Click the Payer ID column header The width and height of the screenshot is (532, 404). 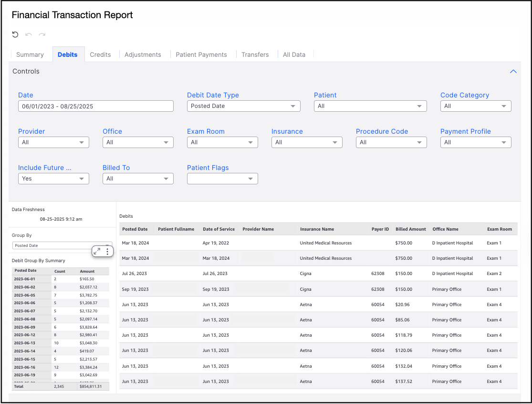[380, 229]
